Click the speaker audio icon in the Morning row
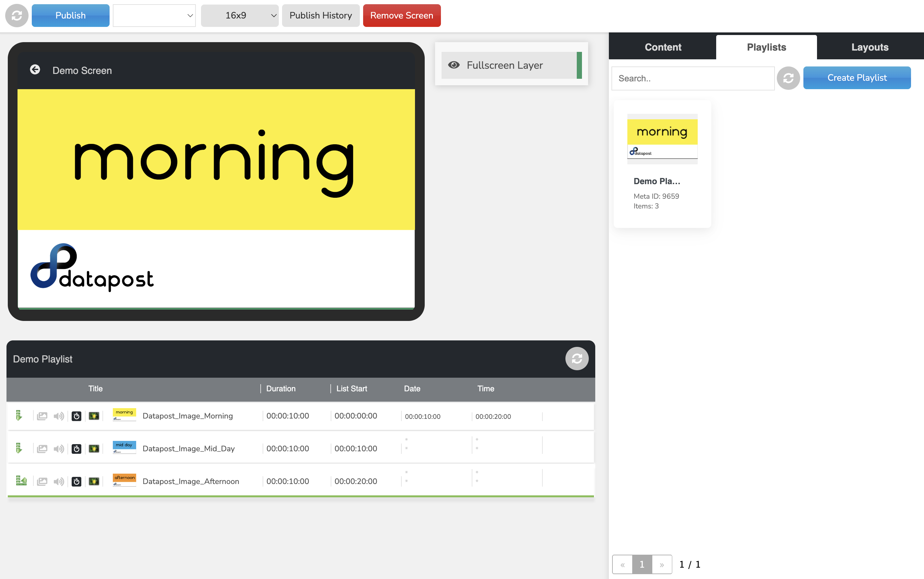The height and width of the screenshot is (579, 924). (x=59, y=416)
